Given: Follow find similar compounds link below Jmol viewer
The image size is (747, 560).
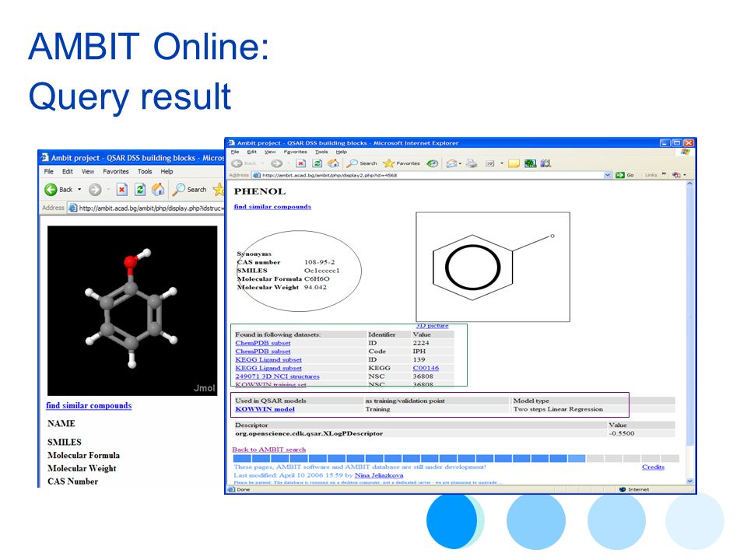Looking at the screenshot, I should pos(89,406).
